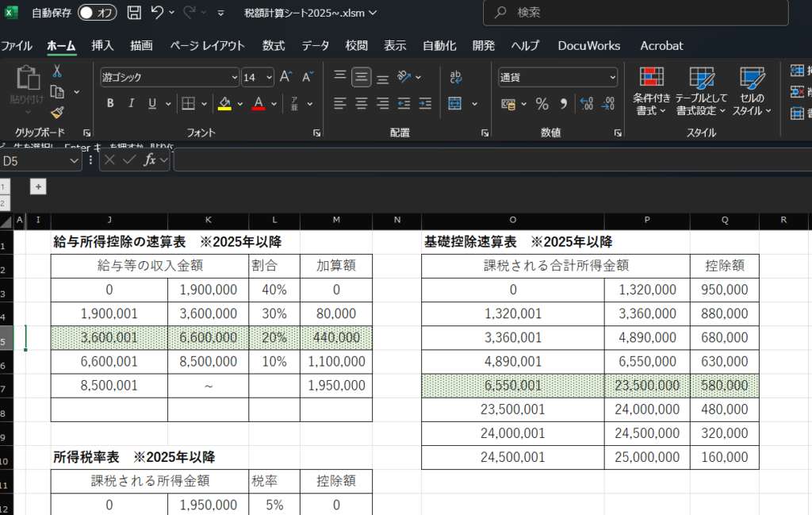The image size is (812, 515).
Task: Toggle bold formatting
Action: coord(110,104)
